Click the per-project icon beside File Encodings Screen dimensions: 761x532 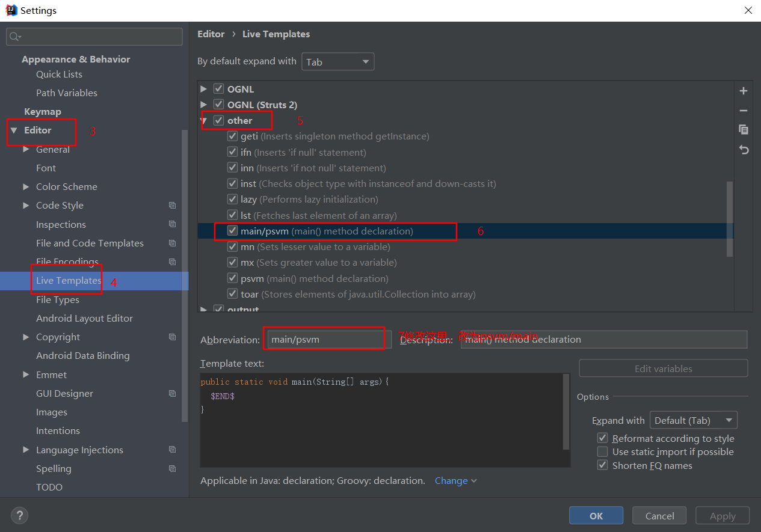point(173,262)
